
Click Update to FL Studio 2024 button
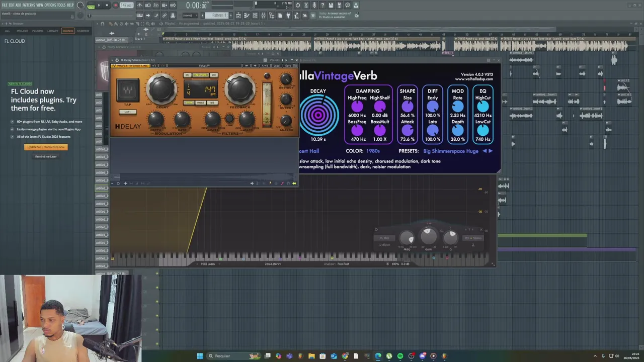[46, 147]
